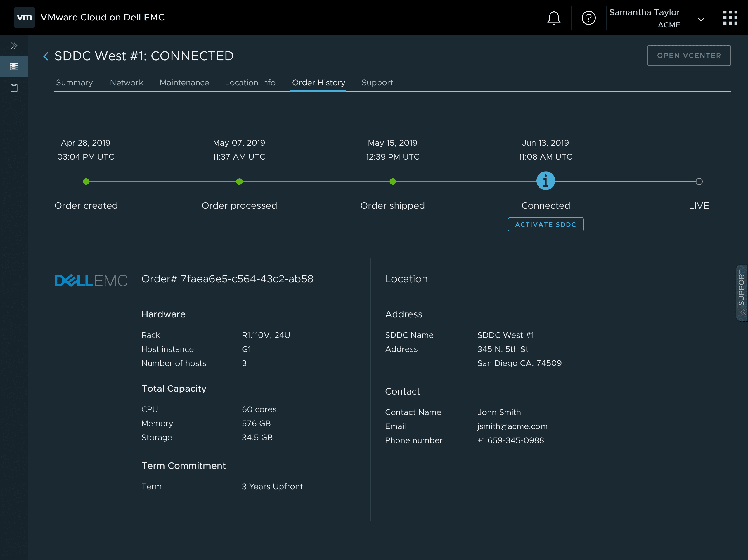The width and height of the screenshot is (748, 560).
Task: Click the VMware vm logo
Action: pos(24,17)
